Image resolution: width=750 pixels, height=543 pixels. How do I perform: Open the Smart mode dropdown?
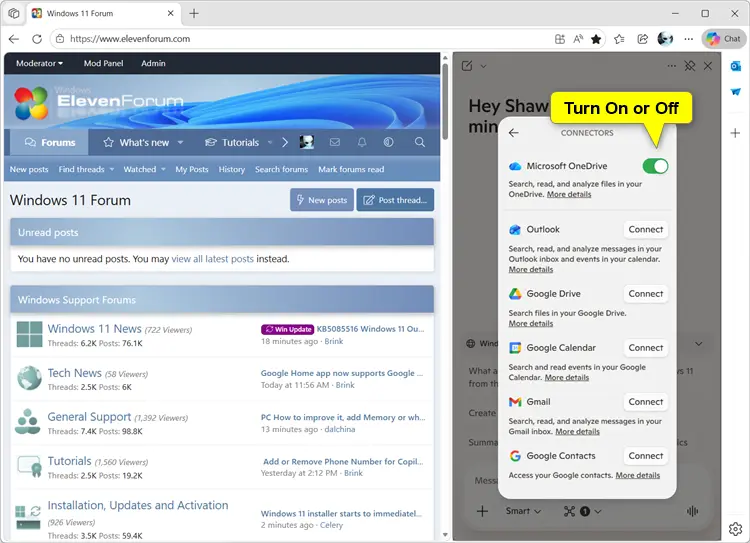[523, 511]
